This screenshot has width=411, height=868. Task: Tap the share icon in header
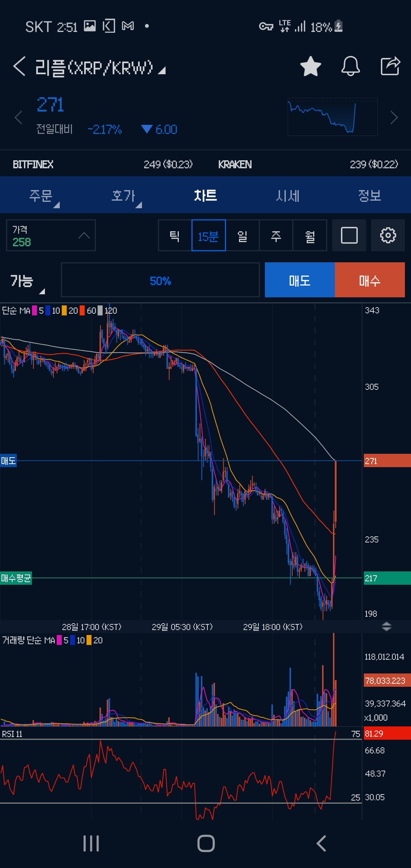click(390, 66)
